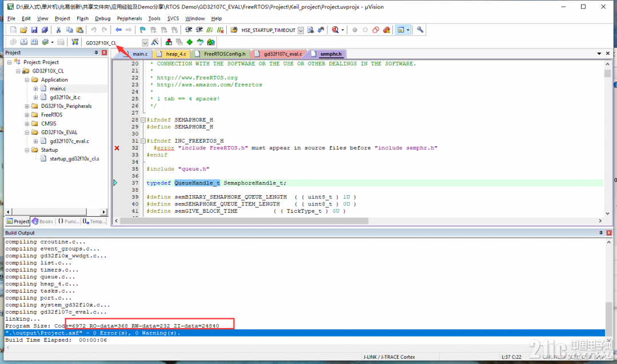Toggle the Window layout button in toolbar
617x364 pixels.
[401, 30]
